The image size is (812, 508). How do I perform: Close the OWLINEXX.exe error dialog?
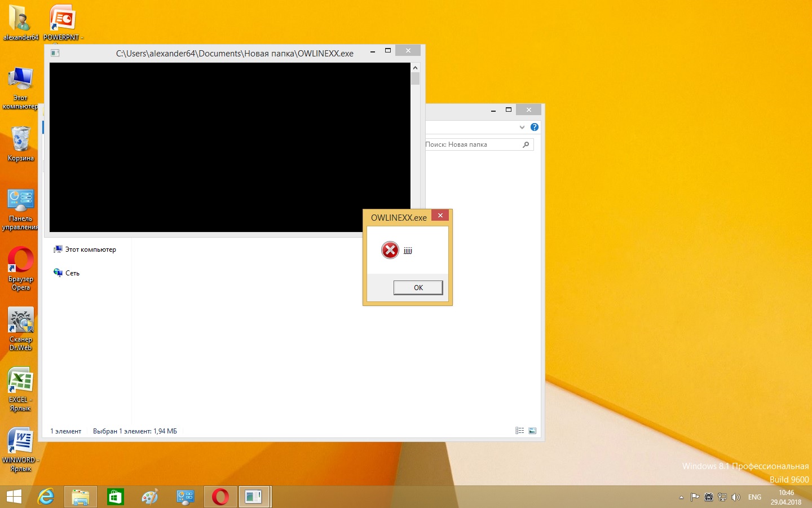[x=440, y=216]
